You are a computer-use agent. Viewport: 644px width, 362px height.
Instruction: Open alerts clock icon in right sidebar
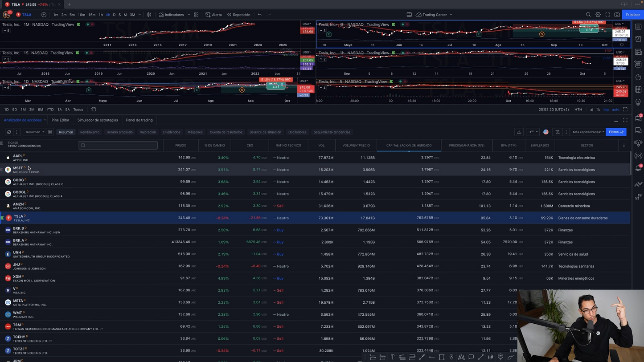click(639, 39)
